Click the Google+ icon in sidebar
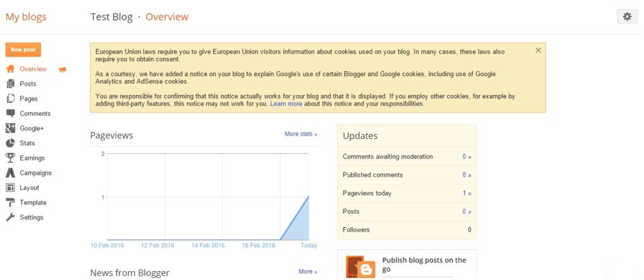Viewport: 644px width, 280px height. 10,128
